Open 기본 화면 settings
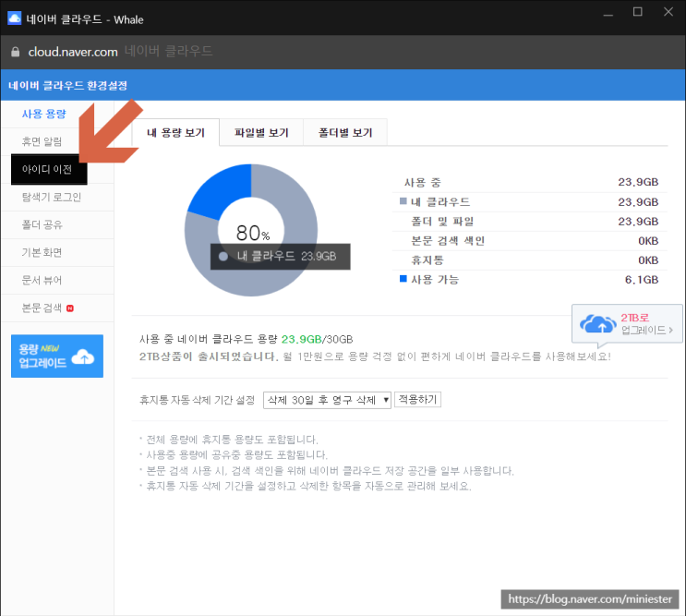 tap(42, 252)
